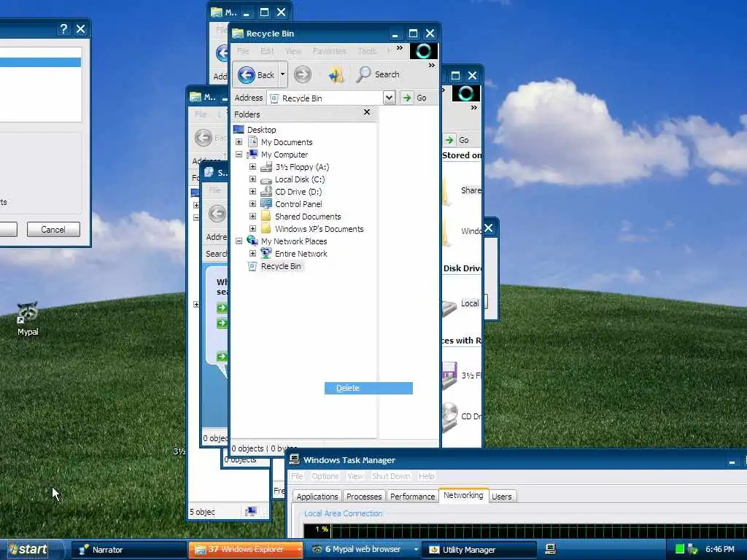
Task: Click the Forward arrow in Recycle Bin toolbar
Action: tap(303, 74)
